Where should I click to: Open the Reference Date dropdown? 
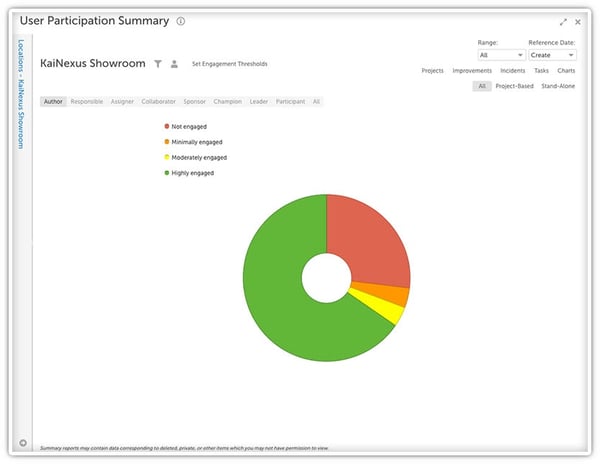(x=553, y=55)
